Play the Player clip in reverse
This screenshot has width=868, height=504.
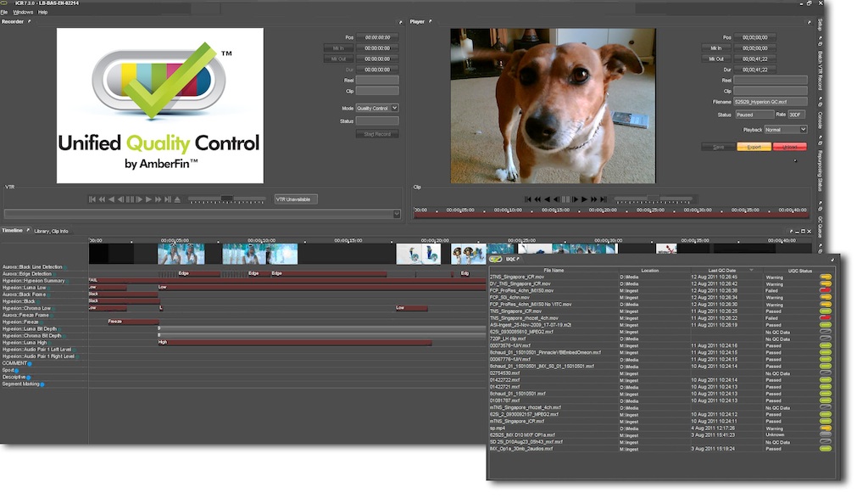(x=548, y=199)
